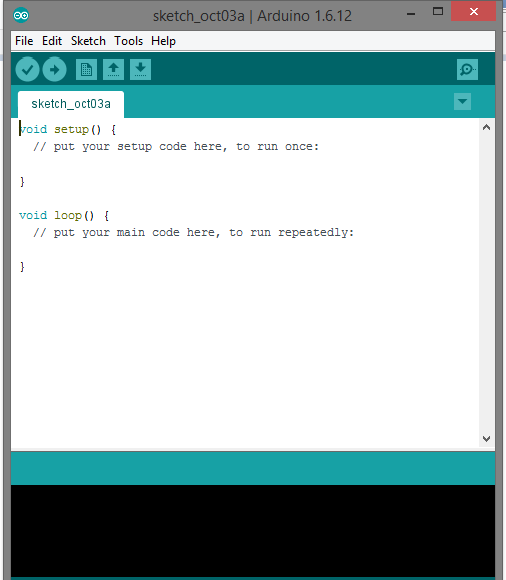The image size is (506, 580).
Task: Click the 'void setup() {' code line
Action: click(68, 129)
